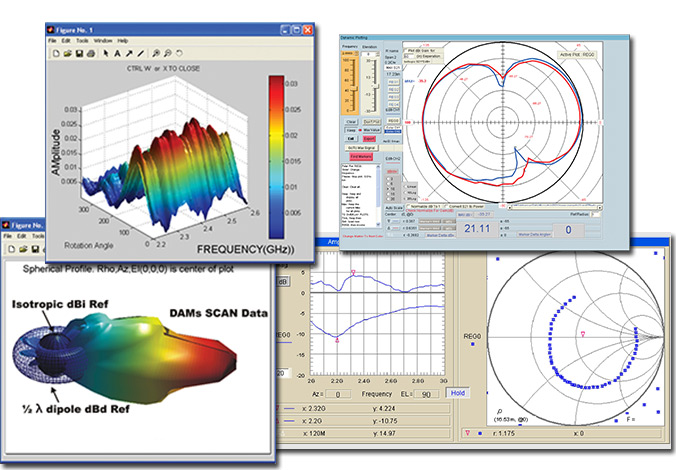Screen dimensions: 676x470
Task: Click the red Find Markers button
Action: click(x=361, y=157)
